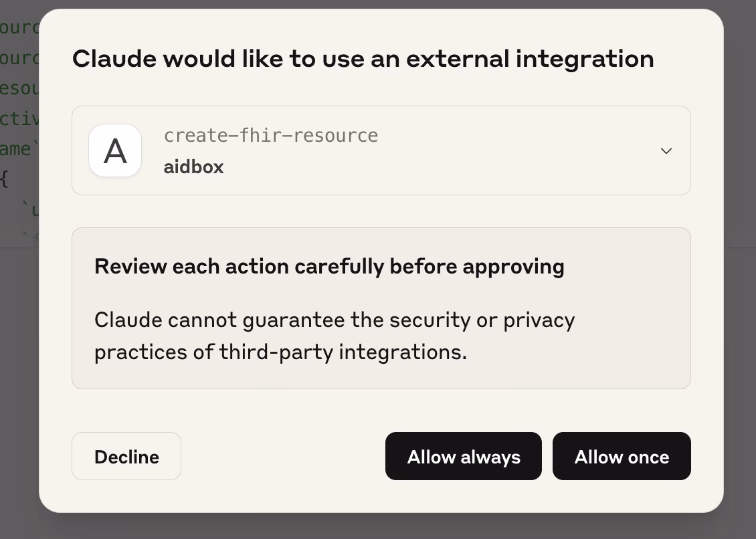
Task: Click the opening curly brace in background code
Action: (5, 179)
